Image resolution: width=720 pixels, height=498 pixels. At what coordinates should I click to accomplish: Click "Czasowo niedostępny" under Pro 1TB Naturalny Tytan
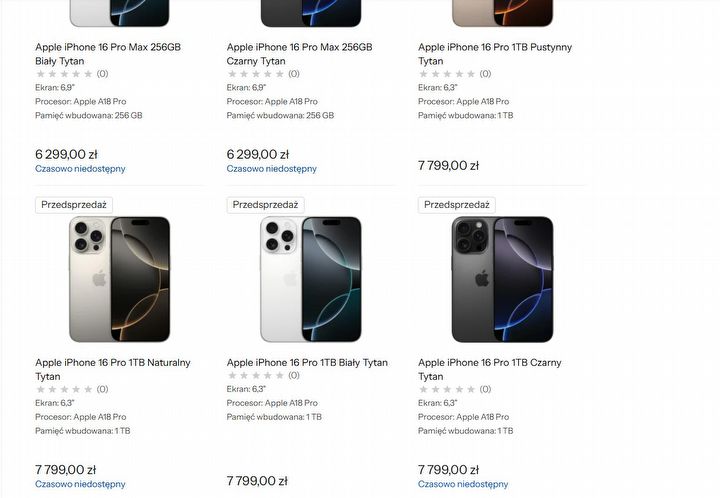[x=80, y=484]
